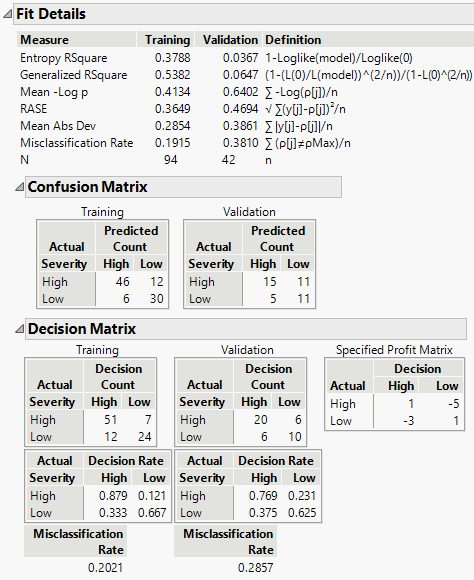
Task: Click the training decision count 24
Action: pyautogui.click(x=145, y=437)
